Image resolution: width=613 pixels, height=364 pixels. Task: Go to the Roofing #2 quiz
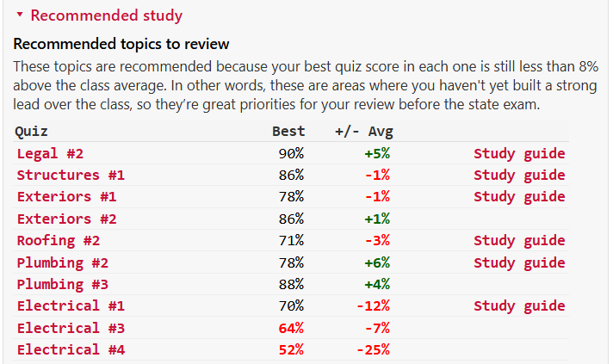pos(59,241)
